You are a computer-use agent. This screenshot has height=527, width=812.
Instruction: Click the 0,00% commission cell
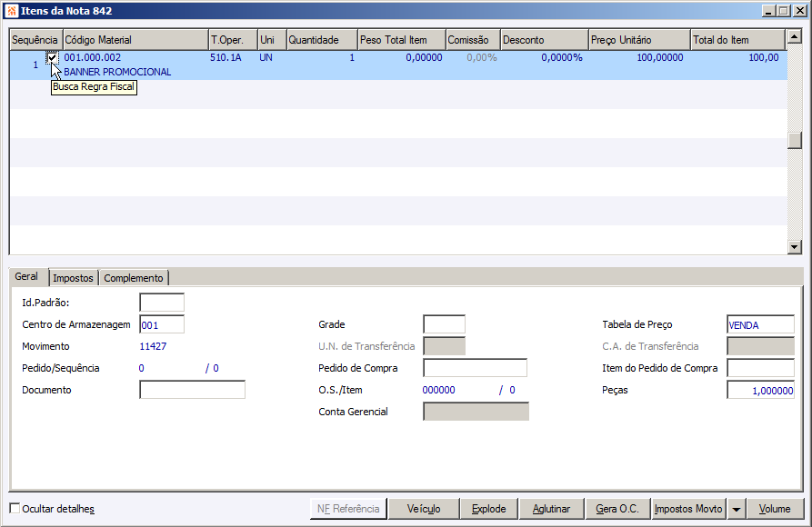[x=482, y=57]
